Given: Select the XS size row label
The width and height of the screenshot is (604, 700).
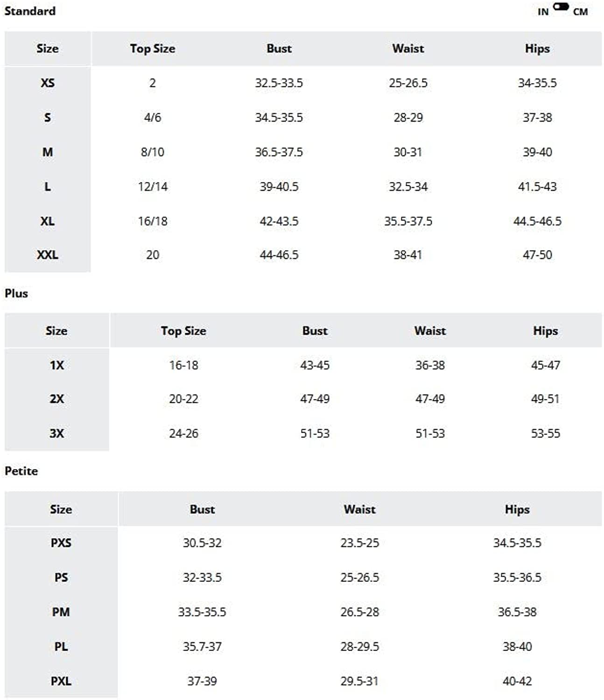Looking at the screenshot, I should tap(48, 83).
